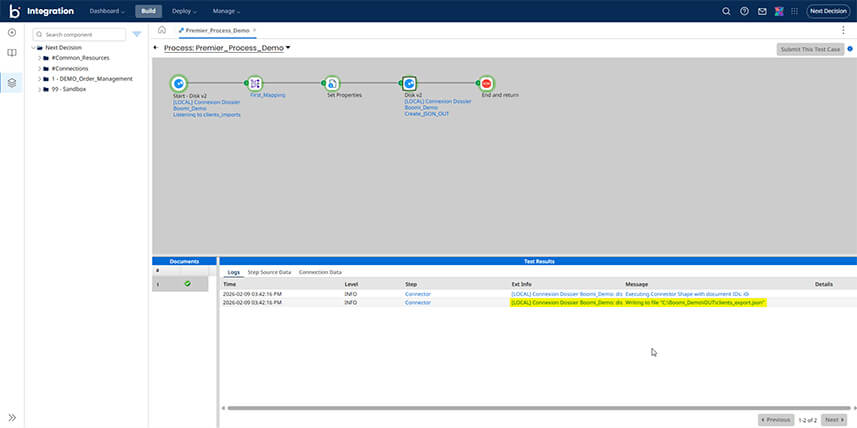This screenshot has width=857, height=428.
Task: Open the Process Premier_Process_Demo title dropdown
Action: point(288,48)
